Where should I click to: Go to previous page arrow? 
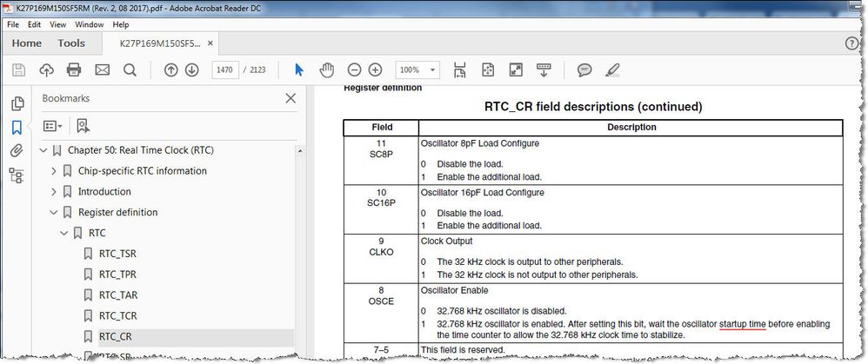click(x=171, y=69)
